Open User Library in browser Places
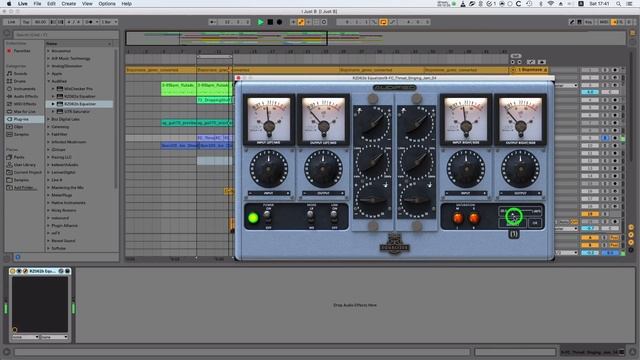The width and height of the screenshot is (640, 360). click(24, 165)
